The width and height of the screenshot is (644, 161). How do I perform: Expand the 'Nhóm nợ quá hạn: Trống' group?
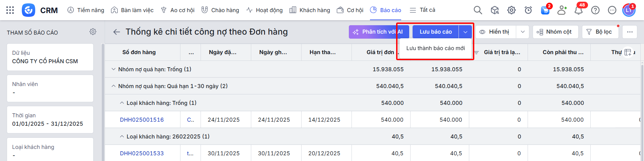pyautogui.click(x=113, y=69)
